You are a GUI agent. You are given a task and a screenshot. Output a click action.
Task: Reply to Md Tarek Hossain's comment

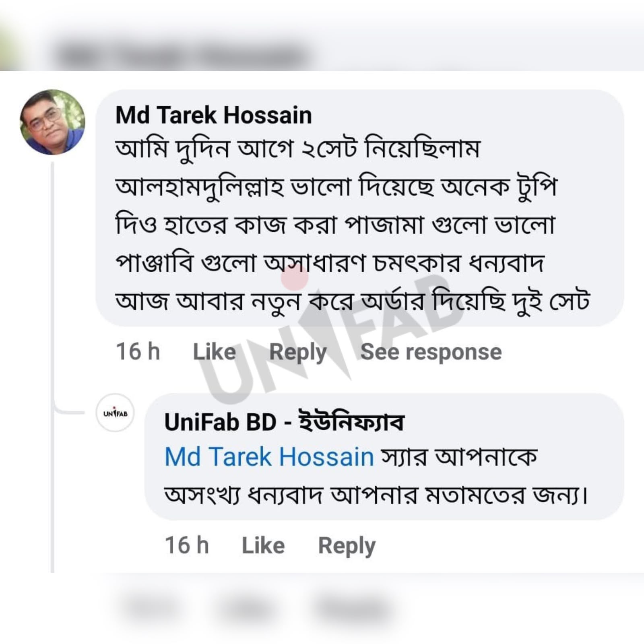[x=298, y=353]
